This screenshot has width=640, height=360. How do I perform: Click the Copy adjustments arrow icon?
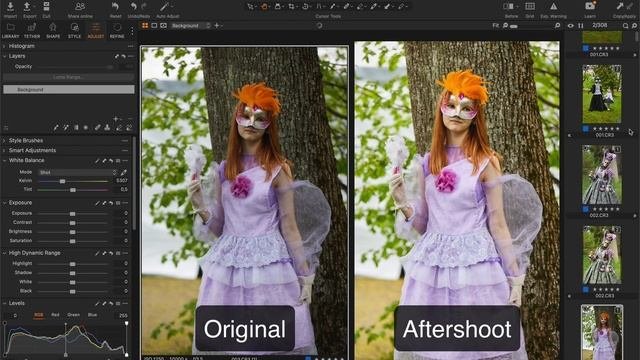[620, 7]
